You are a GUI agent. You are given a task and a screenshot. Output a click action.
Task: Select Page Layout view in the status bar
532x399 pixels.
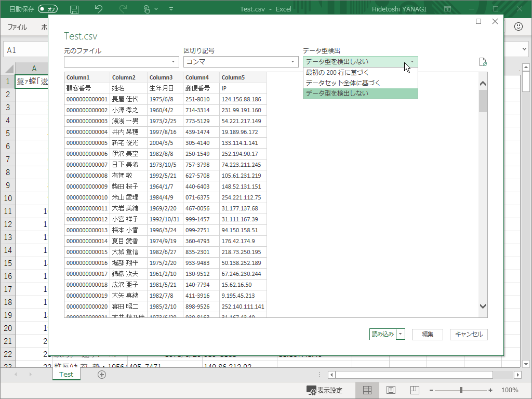390,390
